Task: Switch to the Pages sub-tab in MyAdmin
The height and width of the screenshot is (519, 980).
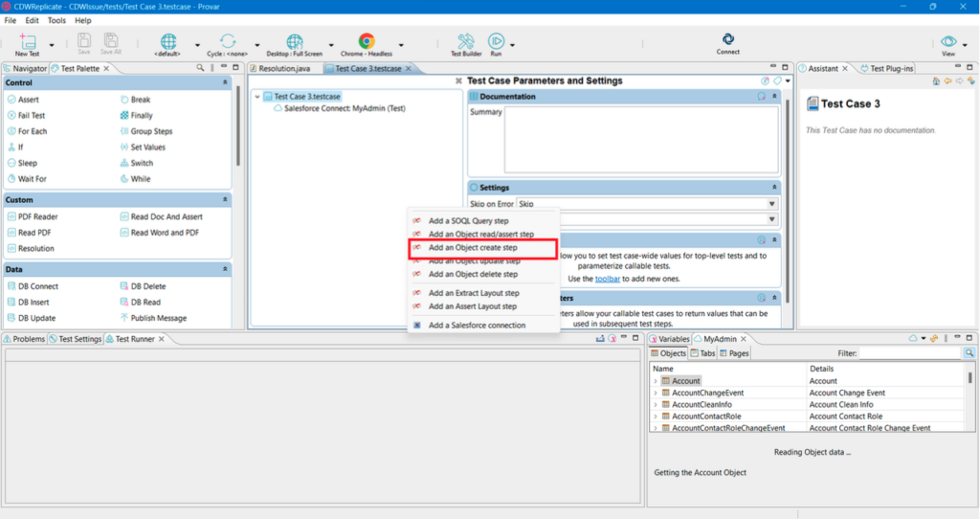Action: click(734, 353)
